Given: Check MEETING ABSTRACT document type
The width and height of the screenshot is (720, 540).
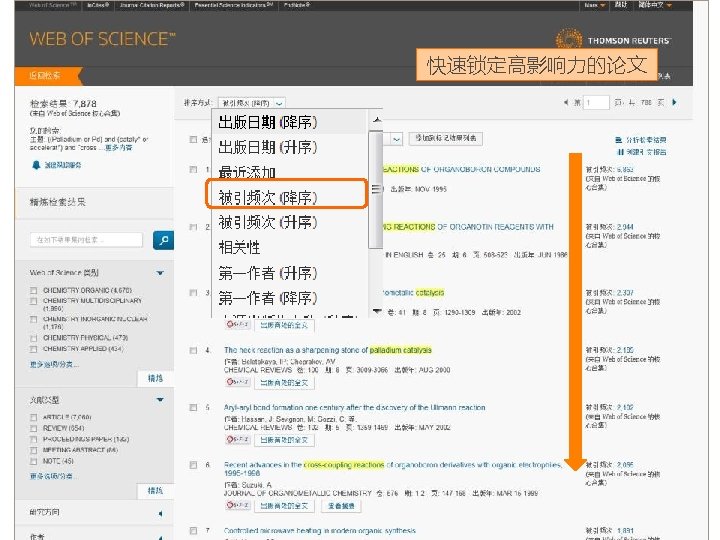Looking at the screenshot, I should 33,450.
